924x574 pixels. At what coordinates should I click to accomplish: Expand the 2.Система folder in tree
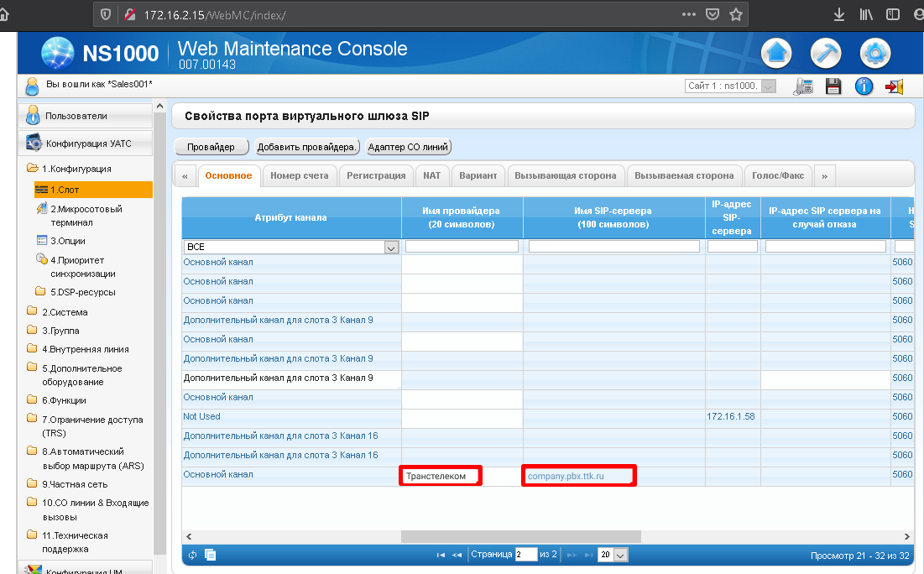[65, 312]
